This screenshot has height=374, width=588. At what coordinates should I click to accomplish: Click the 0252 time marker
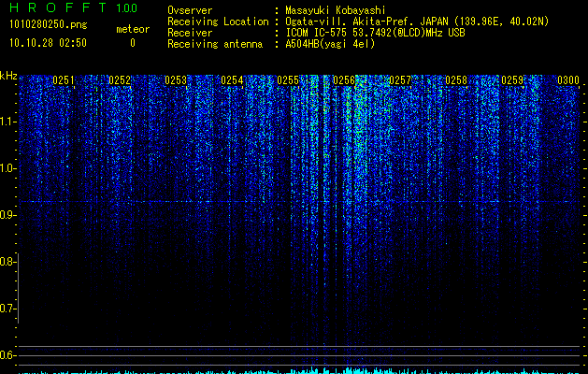[120, 80]
